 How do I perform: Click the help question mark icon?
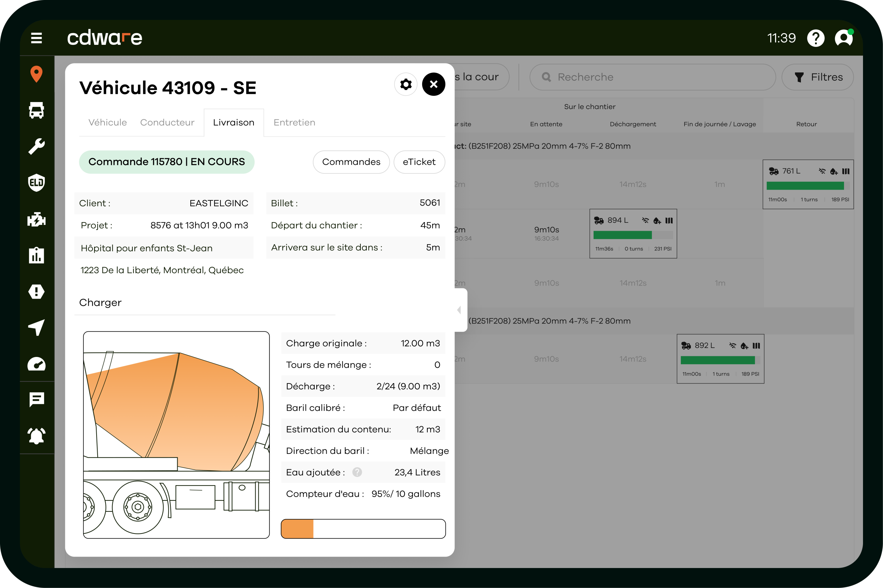(x=815, y=38)
